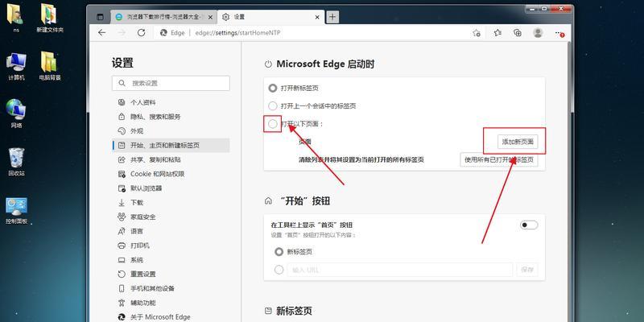Open the Favorites list icon
The image size is (644, 322).
tap(497, 33)
